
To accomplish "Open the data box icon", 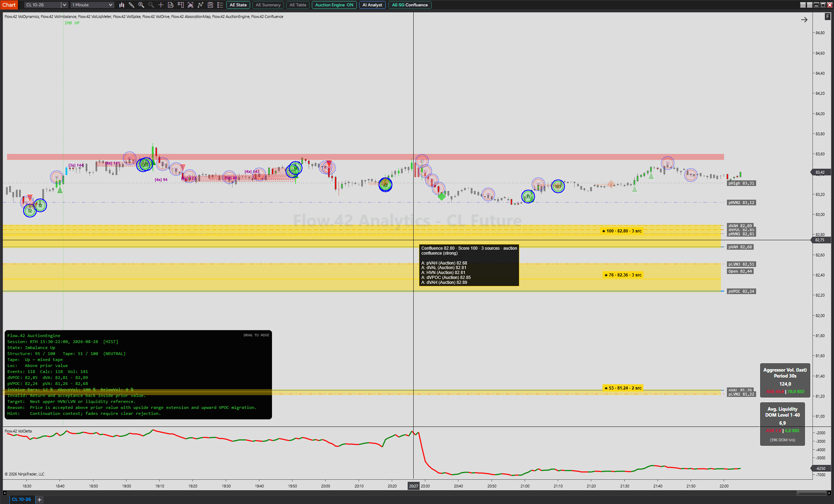I will (171, 5).
